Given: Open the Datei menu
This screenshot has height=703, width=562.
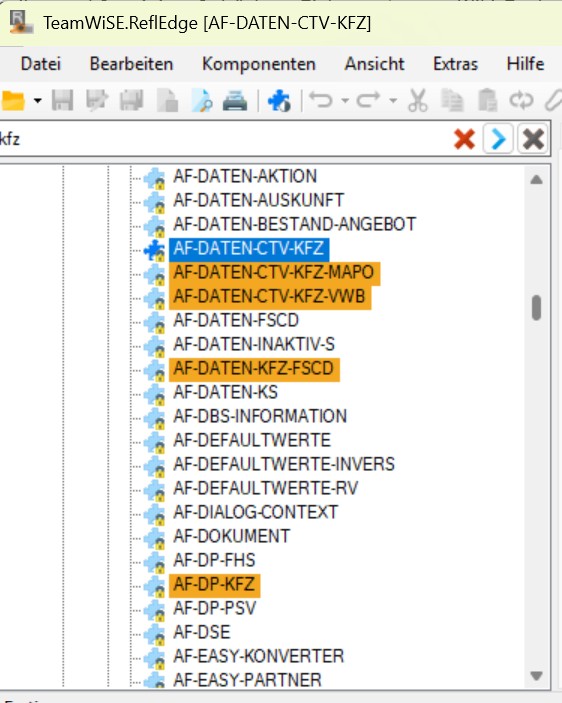Looking at the screenshot, I should (x=41, y=64).
